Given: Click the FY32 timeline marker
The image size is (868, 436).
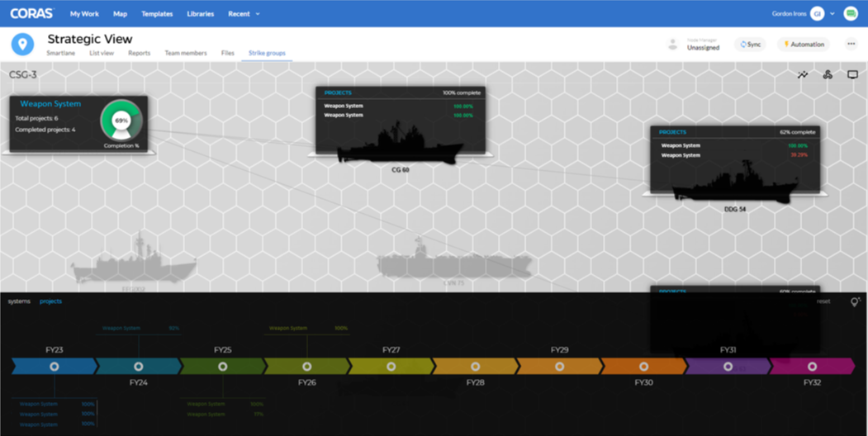Looking at the screenshot, I should click(x=812, y=367).
